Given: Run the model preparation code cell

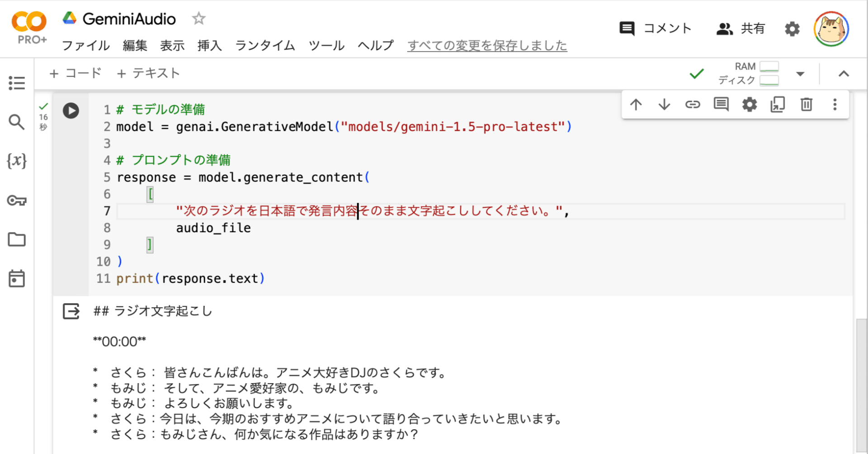Looking at the screenshot, I should (71, 110).
